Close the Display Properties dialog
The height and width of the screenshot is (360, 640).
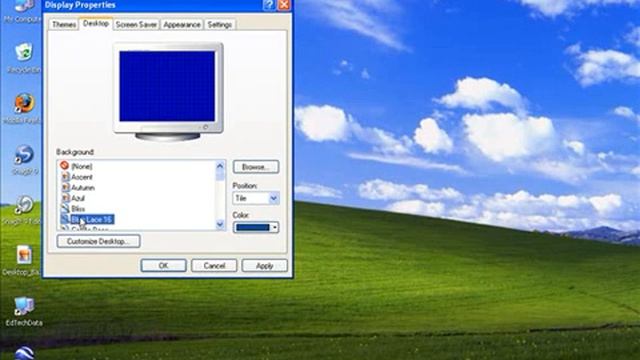click(x=284, y=4)
